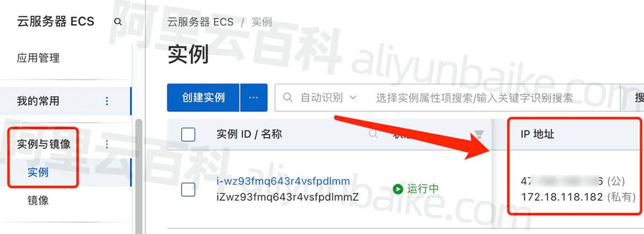The height and width of the screenshot is (234, 644).
Task: Select 镜像 in the sidebar
Action: tap(38, 200)
